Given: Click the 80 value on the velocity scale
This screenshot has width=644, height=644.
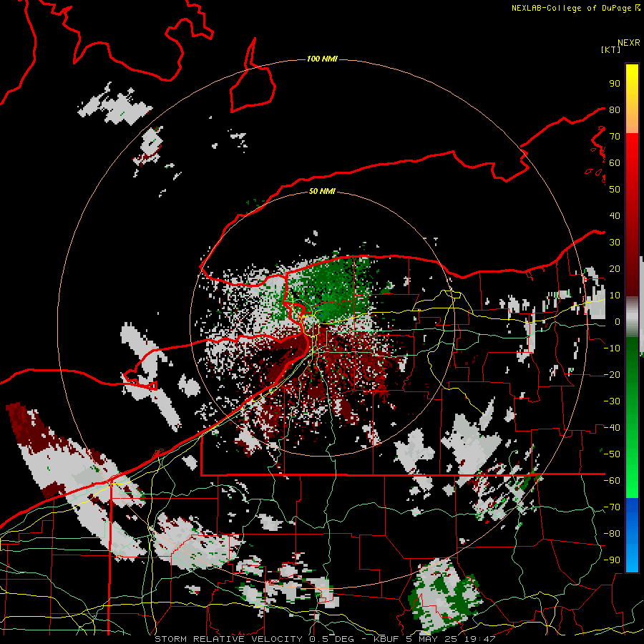Looking at the screenshot, I should [615, 110].
